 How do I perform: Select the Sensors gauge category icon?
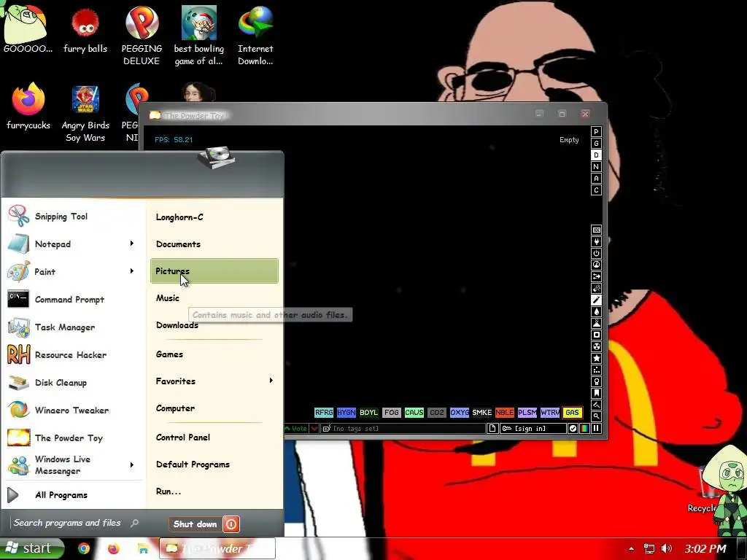pos(596,265)
